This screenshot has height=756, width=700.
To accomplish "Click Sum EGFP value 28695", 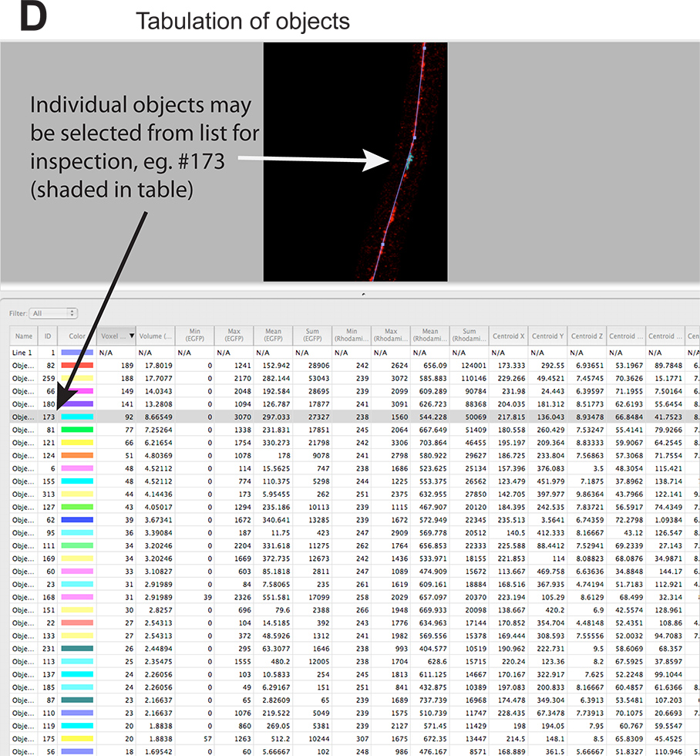I will [319, 391].
